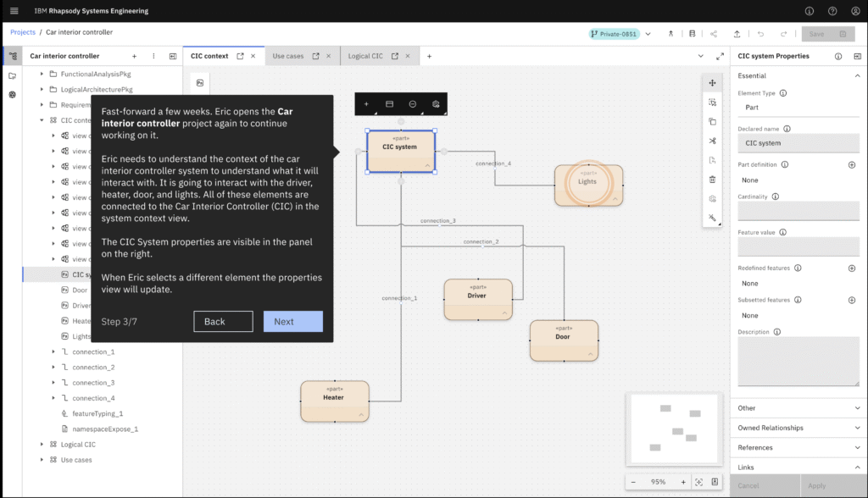Select the Driver part on canvas

pos(478,299)
